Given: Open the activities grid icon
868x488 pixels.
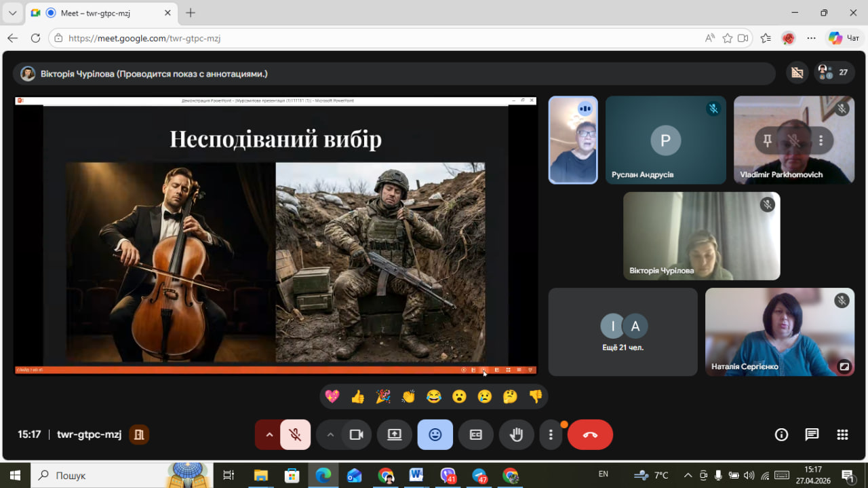Looking at the screenshot, I should pyautogui.click(x=842, y=435).
